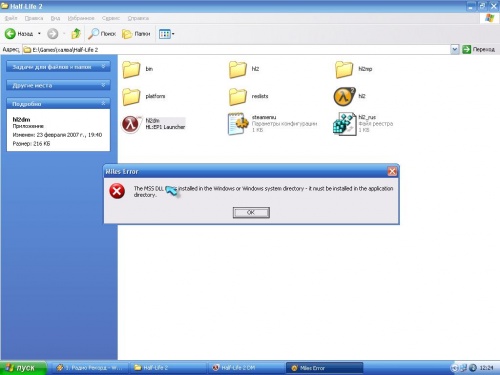500x375 pixels.
Task: Expand the file and folder tasks panel
Action: tap(58, 67)
